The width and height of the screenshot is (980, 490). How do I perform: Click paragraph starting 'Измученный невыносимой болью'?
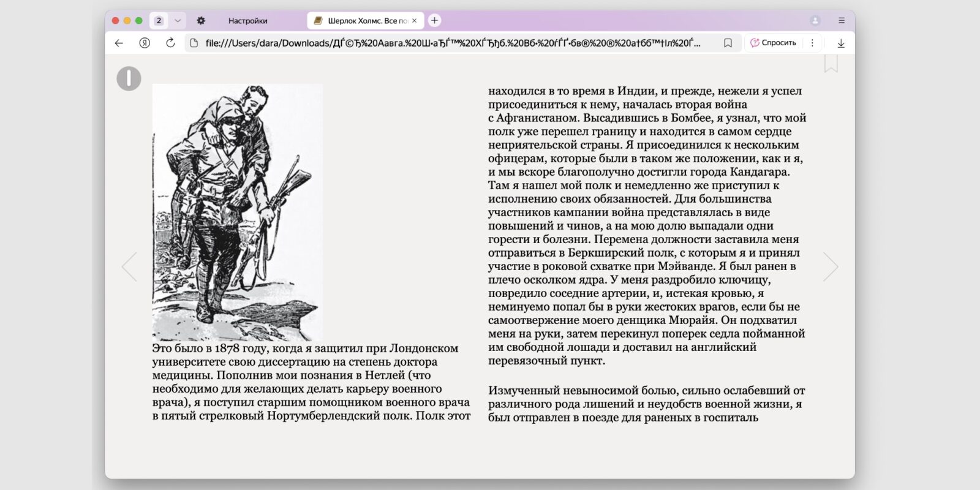coord(646,404)
